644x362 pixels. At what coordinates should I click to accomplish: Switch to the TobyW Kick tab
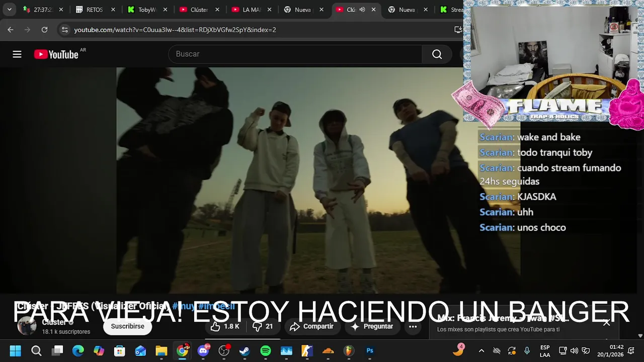(147, 10)
